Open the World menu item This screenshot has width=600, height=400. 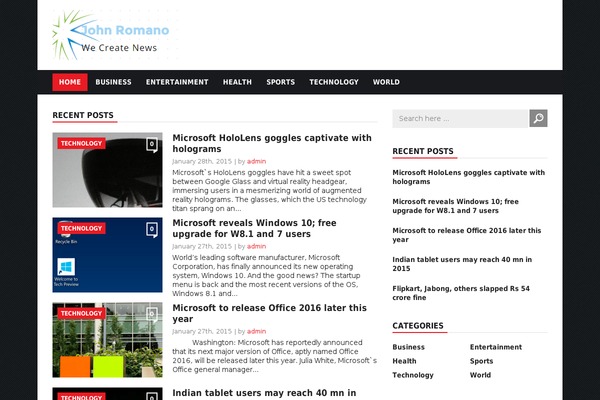[386, 82]
